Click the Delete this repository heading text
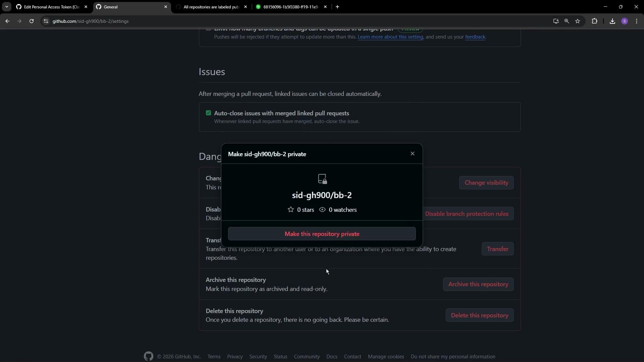The height and width of the screenshot is (362, 644). point(234,311)
